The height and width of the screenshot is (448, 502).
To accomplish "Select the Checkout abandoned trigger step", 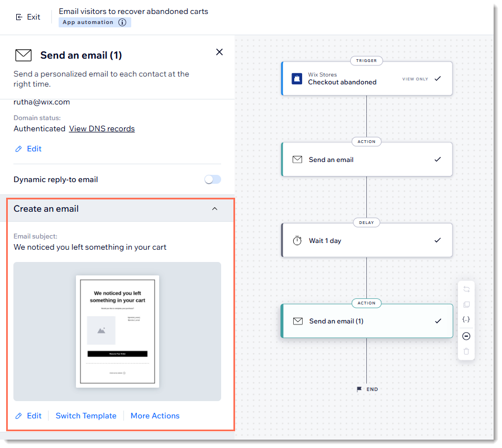I will (367, 79).
